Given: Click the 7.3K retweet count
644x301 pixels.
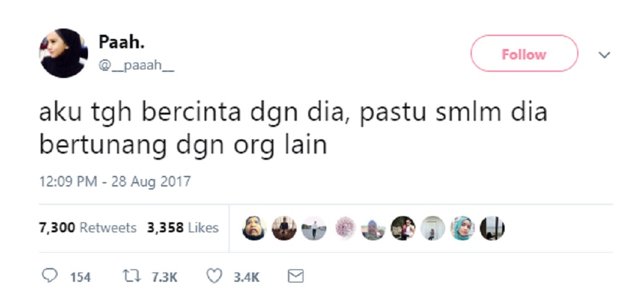Looking at the screenshot, I should click(164, 277).
